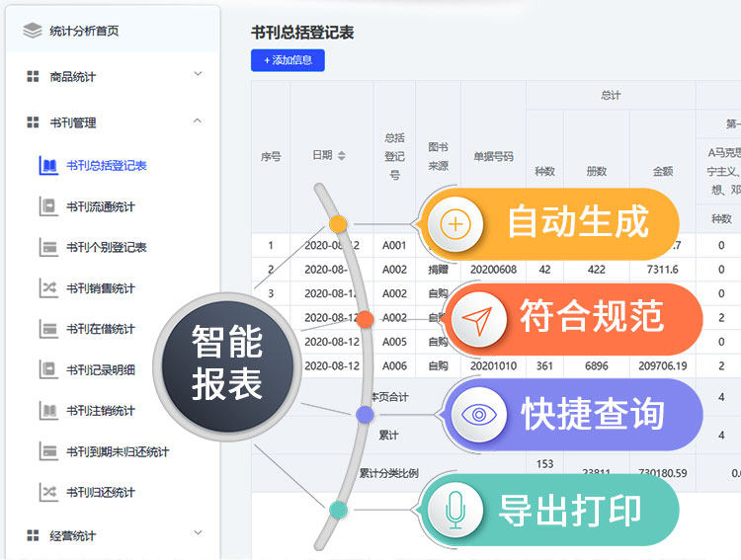Click the 730180.59 cumulative amount
This screenshot has width=741, height=560.
pyautogui.click(x=663, y=473)
